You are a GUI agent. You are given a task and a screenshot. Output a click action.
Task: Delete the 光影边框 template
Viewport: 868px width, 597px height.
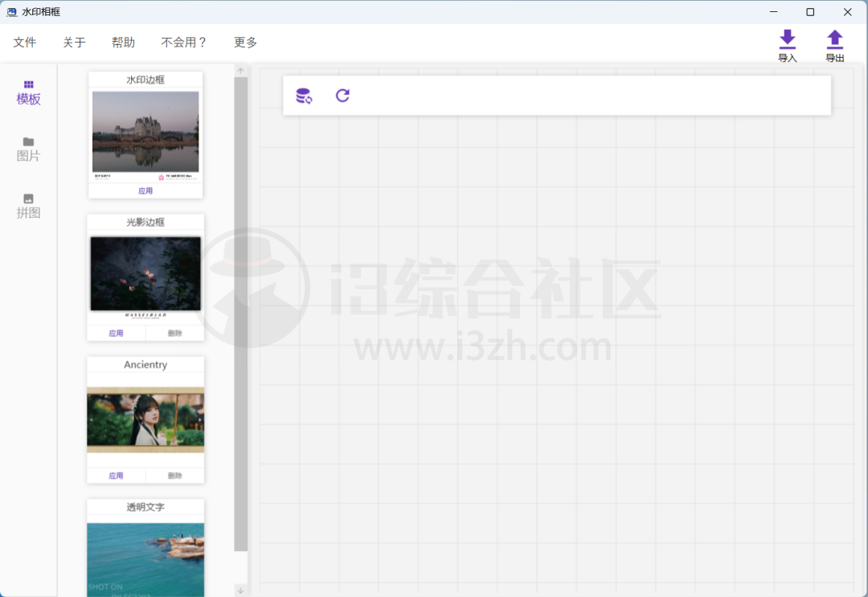pos(175,333)
